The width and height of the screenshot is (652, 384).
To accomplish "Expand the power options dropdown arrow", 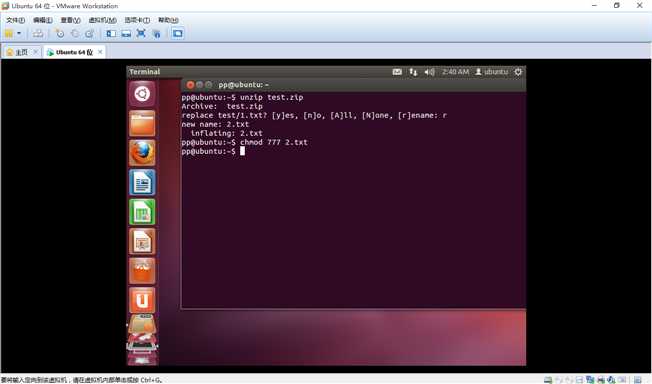I will 19,34.
